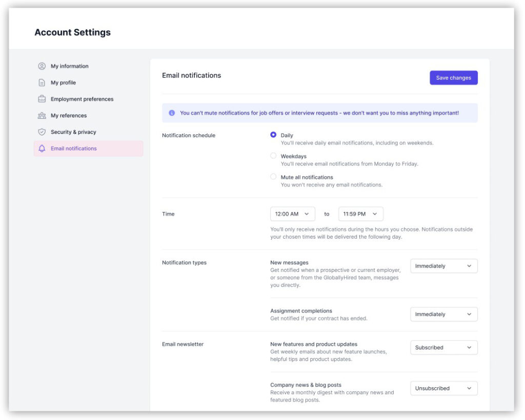Click the Email notifications bell icon
Viewport: 525px width, 420px height.
click(42, 149)
